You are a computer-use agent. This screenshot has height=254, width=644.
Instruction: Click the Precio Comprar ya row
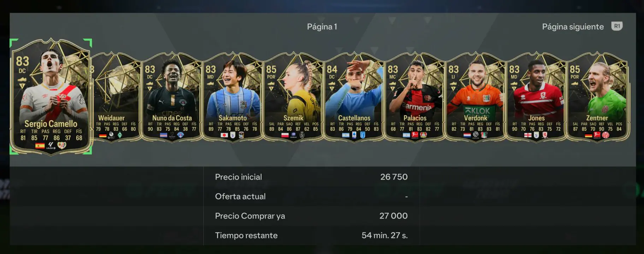pos(311,216)
